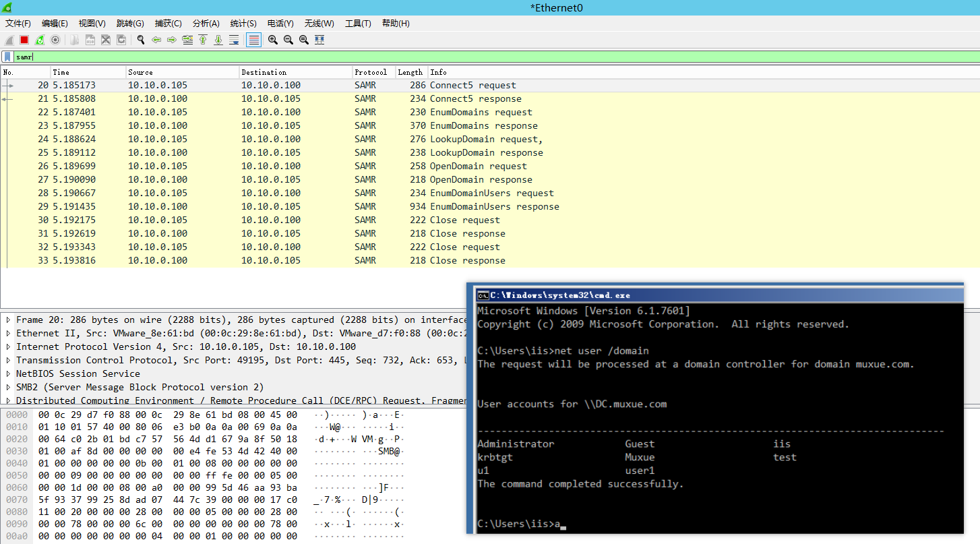Go forward to next packet arrow
Viewport: 980px width, 544px height.
(172, 40)
